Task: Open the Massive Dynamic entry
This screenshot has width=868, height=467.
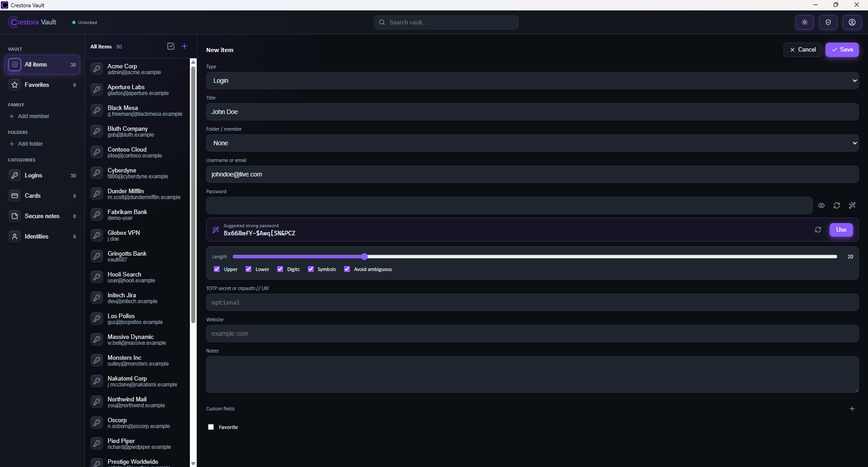Action: (137, 339)
